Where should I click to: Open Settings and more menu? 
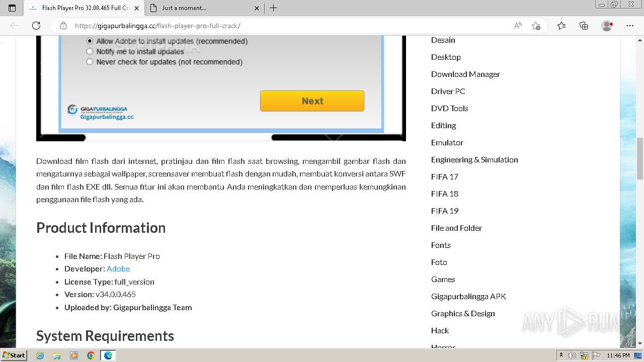[x=630, y=26]
